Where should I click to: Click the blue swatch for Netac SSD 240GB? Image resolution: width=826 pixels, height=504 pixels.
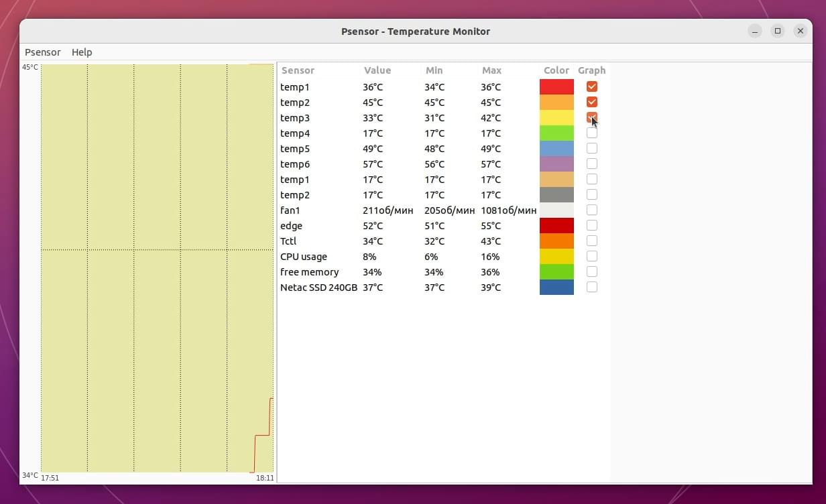pos(556,288)
